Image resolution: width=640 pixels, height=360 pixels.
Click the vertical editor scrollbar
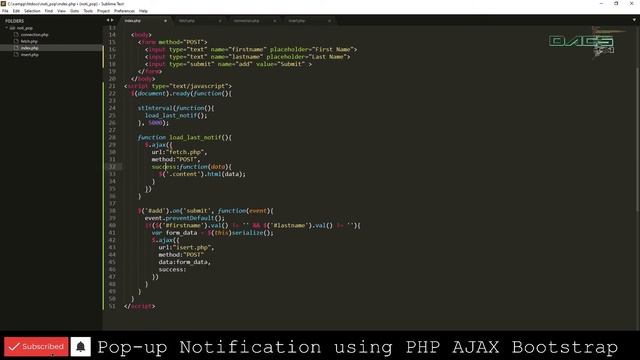637,139
